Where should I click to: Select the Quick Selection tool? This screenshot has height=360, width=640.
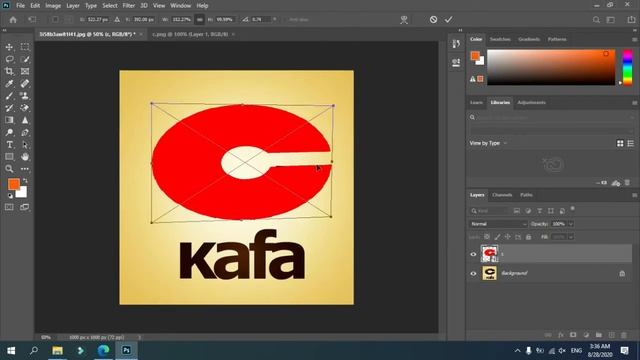pos(25,59)
